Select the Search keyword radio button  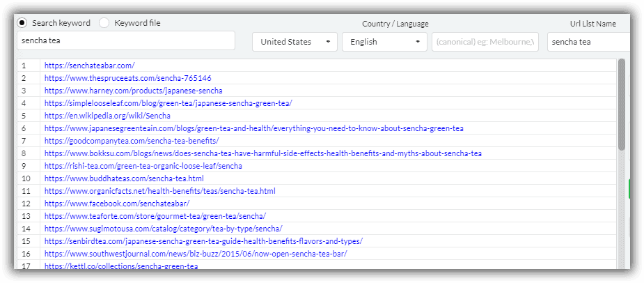point(22,22)
